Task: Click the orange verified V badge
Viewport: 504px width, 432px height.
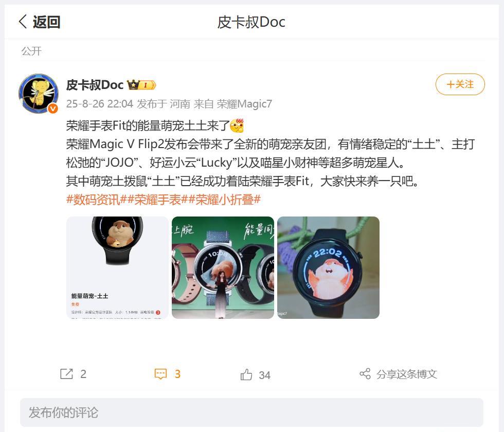Action: (x=53, y=109)
